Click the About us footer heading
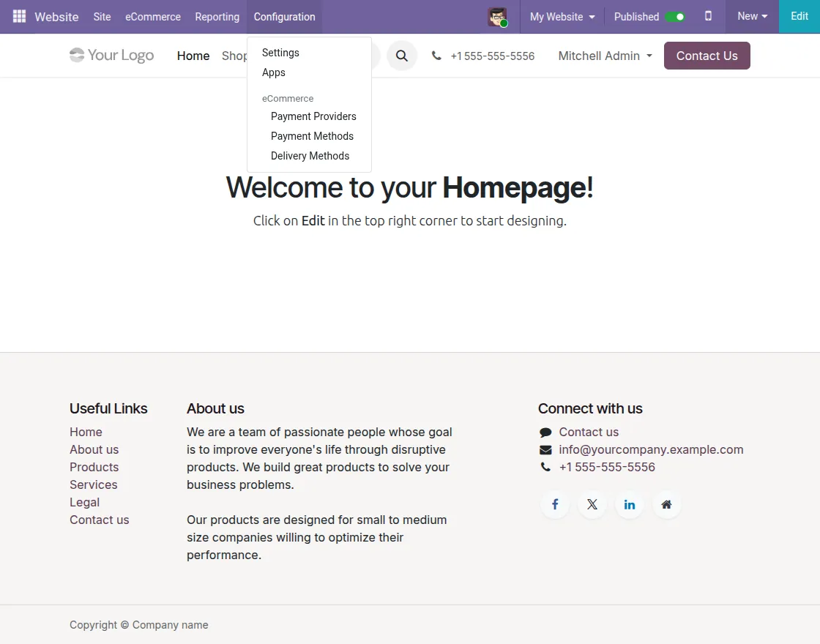The image size is (820, 644). (x=215, y=409)
